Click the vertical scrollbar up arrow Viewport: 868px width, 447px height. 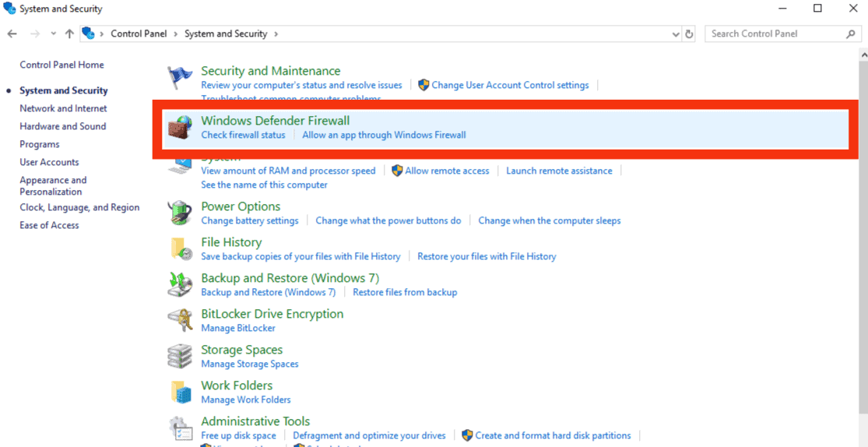click(x=863, y=55)
